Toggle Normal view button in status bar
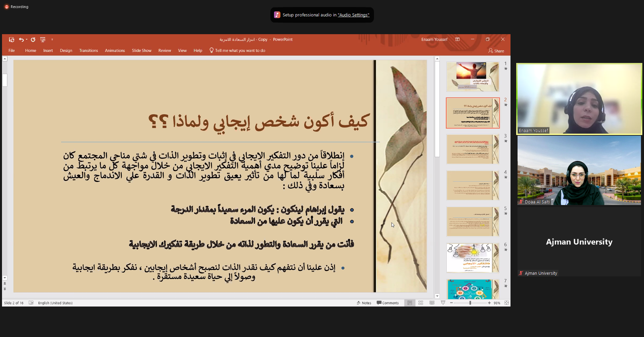Image resolution: width=644 pixels, height=337 pixels. (410, 303)
